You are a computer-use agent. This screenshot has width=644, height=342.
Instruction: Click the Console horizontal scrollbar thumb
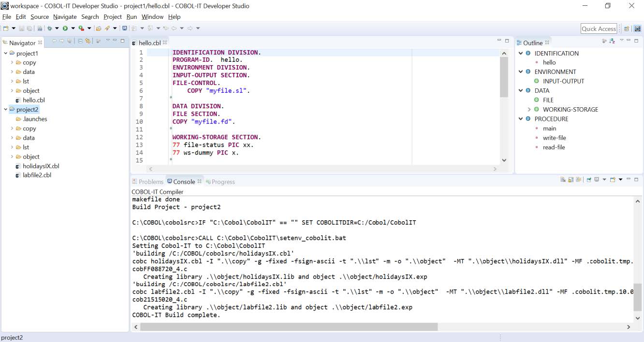pyautogui.click(x=289, y=327)
